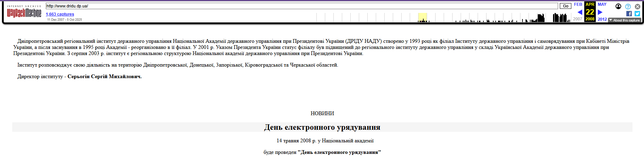Viewport: 644px width, 160px height.
Task: Share capture on Twitter icon
Action: pos(637,14)
